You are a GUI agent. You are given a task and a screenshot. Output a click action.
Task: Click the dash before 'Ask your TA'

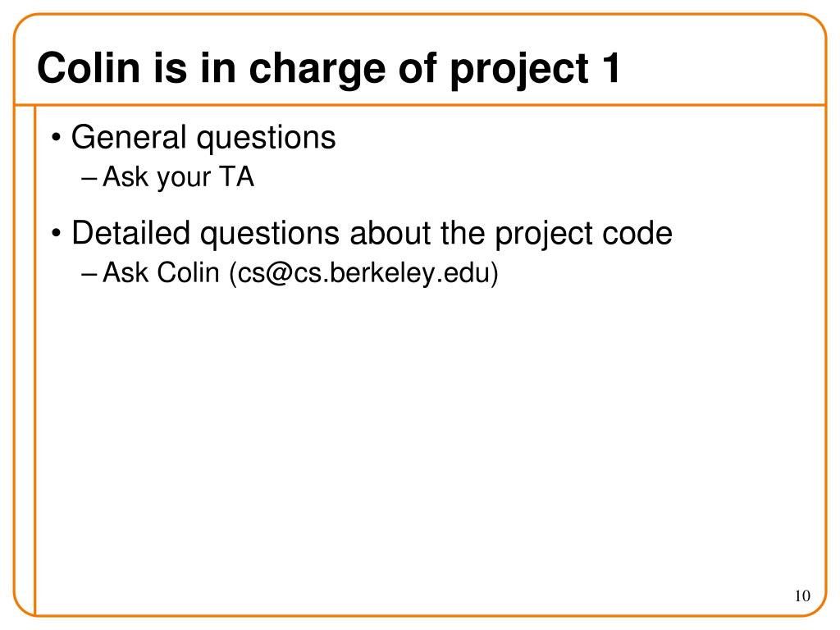pyautogui.click(x=89, y=179)
